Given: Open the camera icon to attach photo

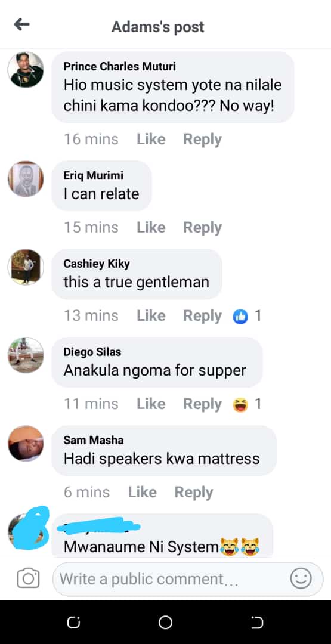Looking at the screenshot, I should (29, 578).
